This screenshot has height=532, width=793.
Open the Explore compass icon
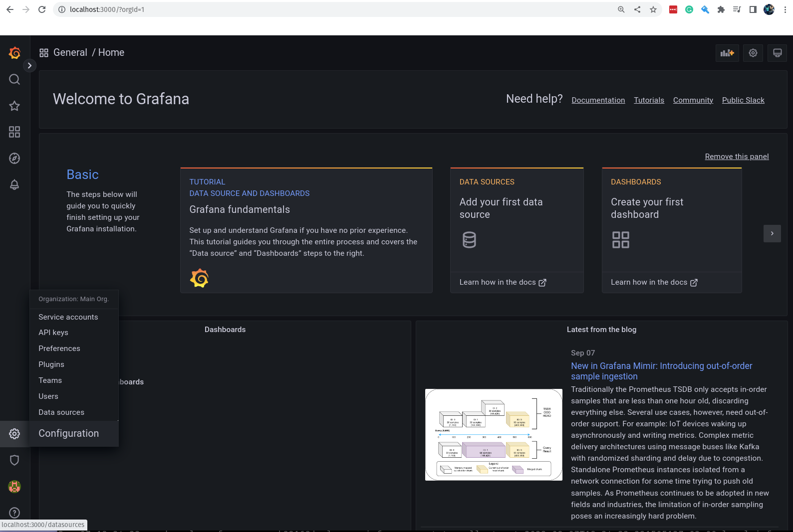[x=14, y=158]
